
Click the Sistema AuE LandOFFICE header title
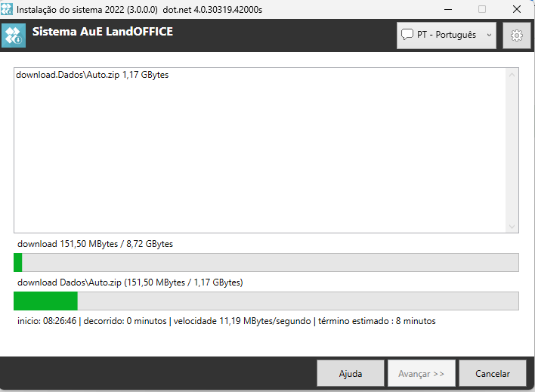[103, 32]
